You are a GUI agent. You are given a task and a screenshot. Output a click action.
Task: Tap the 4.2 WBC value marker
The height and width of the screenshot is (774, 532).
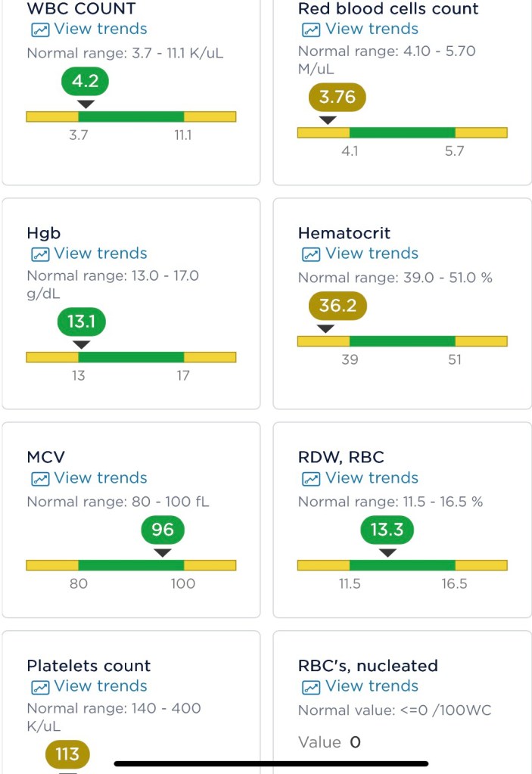pos(85,81)
